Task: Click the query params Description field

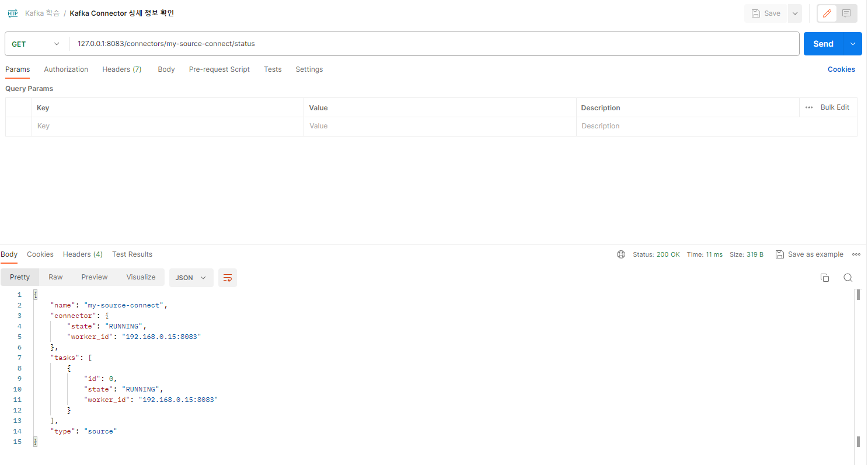Action: pos(716,126)
